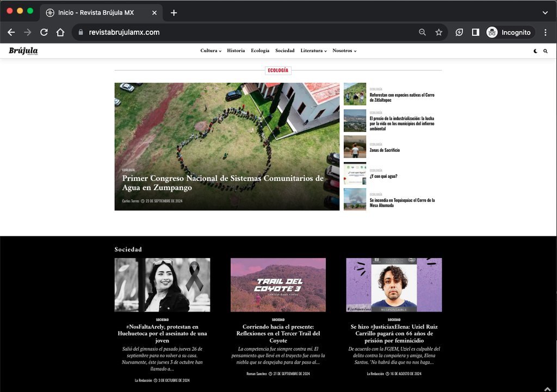The height and width of the screenshot is (392, 557).
Task: Click the scroll-to-top arrow button
Action: (547, 389)
